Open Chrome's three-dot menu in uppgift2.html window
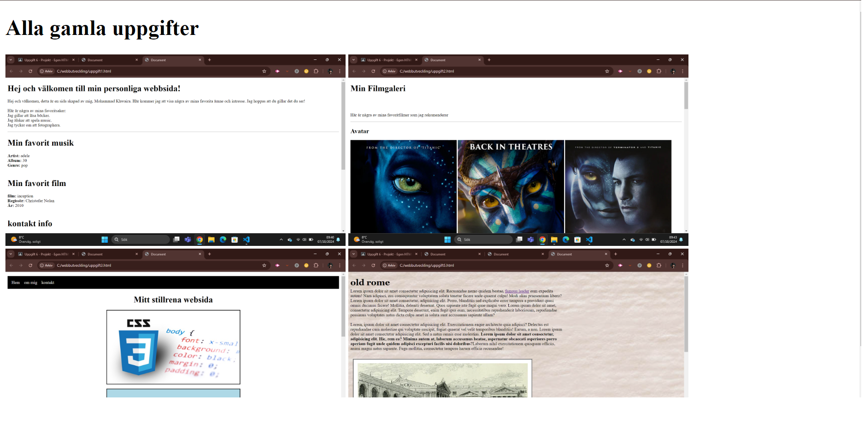The width and height of the screenshot is (868, 431). (x=683, y=71)
